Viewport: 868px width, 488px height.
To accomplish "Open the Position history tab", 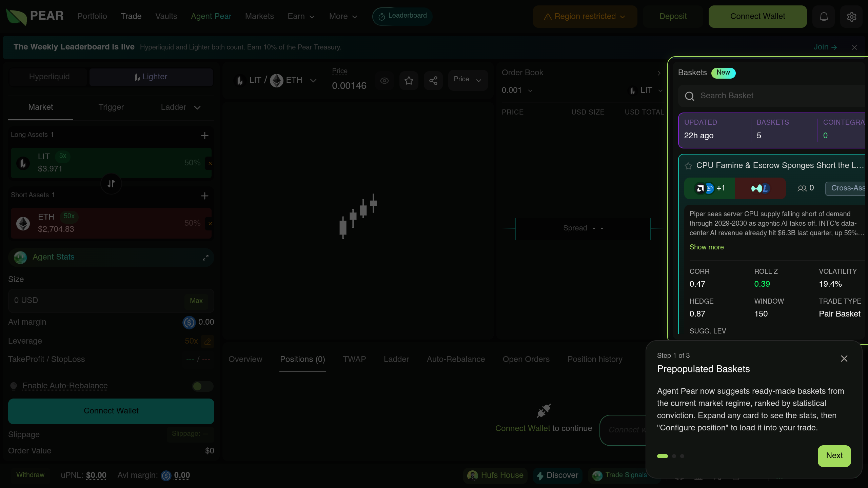I will coord(595,360).
